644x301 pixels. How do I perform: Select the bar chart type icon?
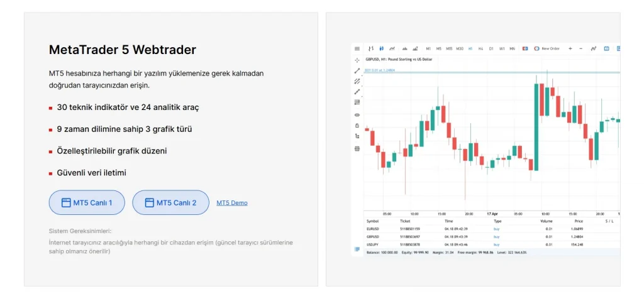click(x=371, y=48)
